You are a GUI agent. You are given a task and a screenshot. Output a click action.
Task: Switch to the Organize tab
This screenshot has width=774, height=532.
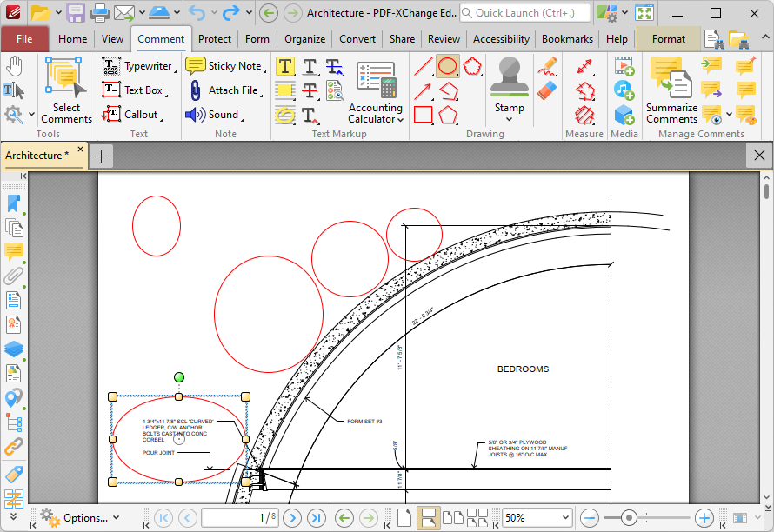pyautogui.click(x=304, y=39)
